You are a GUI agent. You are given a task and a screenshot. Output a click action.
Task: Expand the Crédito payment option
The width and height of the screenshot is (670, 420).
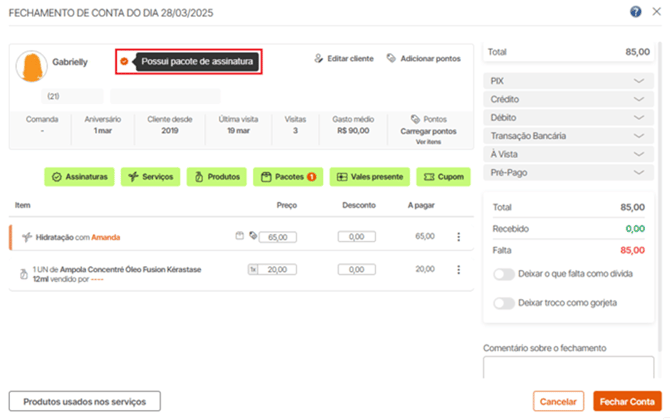569,99
